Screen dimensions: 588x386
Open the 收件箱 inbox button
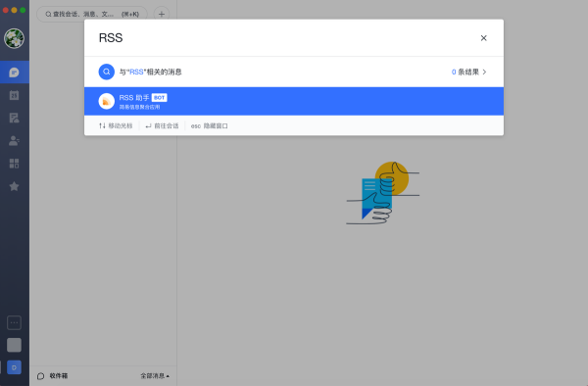(x=53, y=376)
